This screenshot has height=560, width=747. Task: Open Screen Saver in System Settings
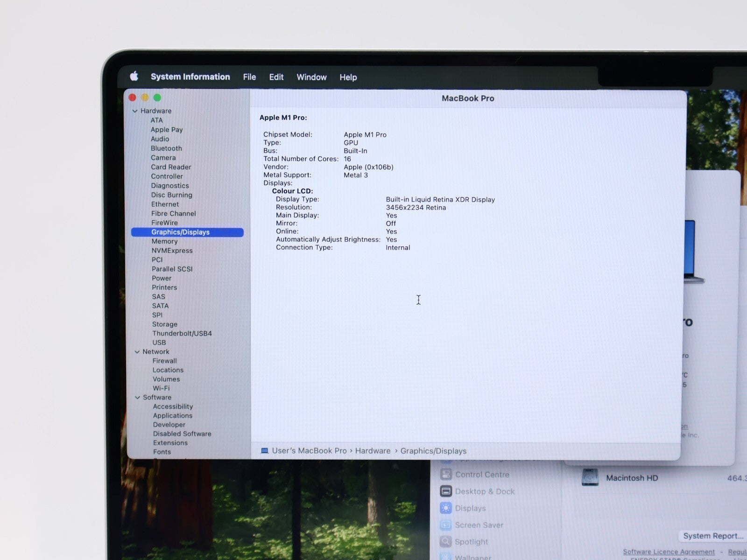[479, 525]
